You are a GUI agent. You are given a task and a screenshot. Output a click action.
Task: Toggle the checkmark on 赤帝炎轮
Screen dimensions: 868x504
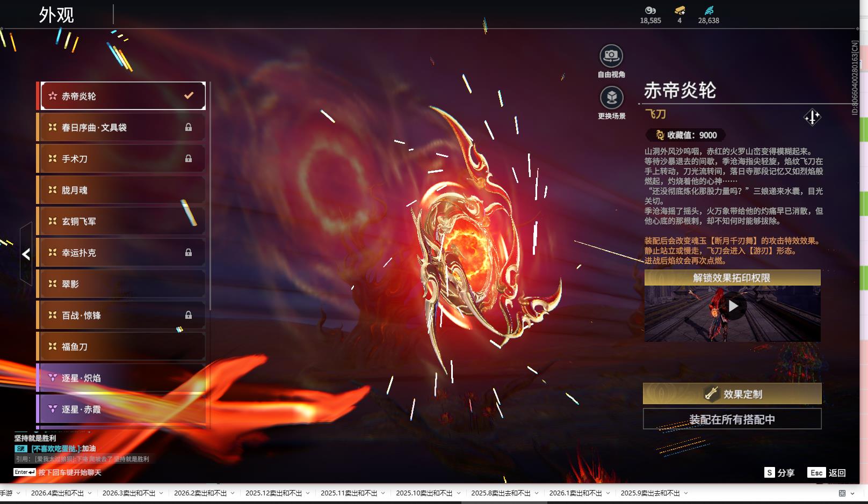click(189, 96)
